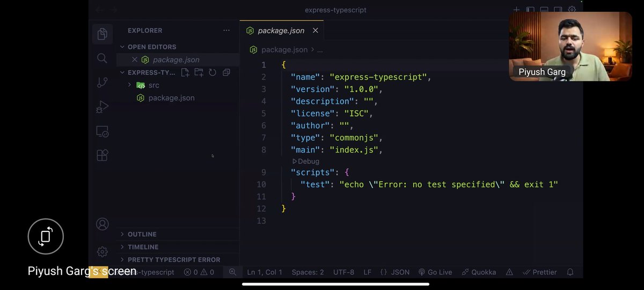This screenshot has width=644, height=290.
Task: Open the Remote Explorer view
Action: pyautogui.click(x=102, y=131)
